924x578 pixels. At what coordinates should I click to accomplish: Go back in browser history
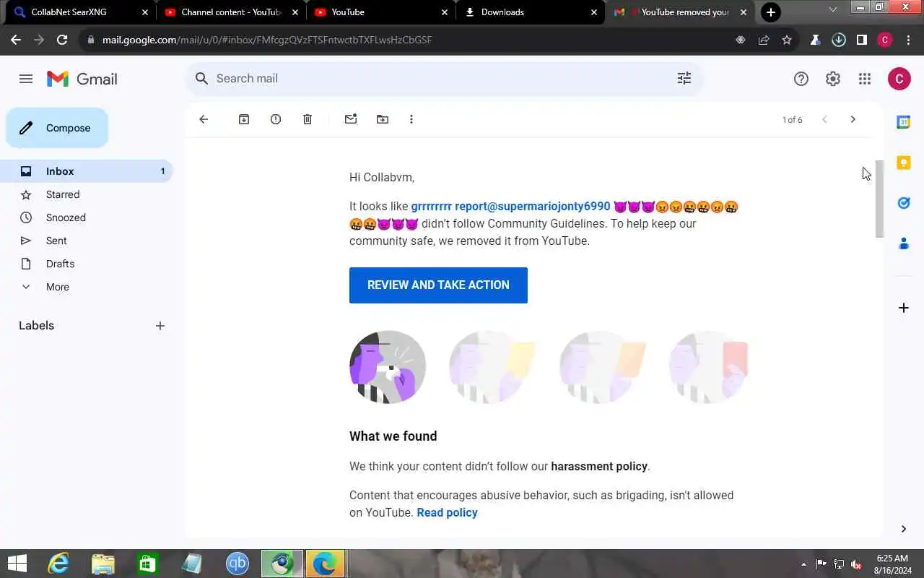16,40
